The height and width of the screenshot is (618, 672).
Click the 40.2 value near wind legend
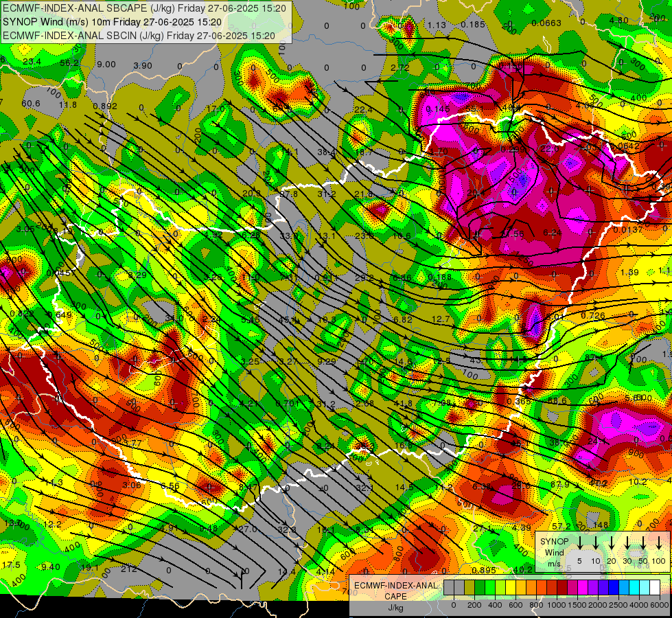pyautogui.click(x=522, y=569)
